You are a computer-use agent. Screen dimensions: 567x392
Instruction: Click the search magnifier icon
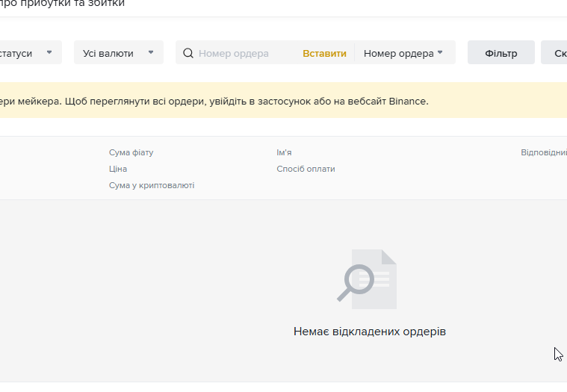(188, 53)
